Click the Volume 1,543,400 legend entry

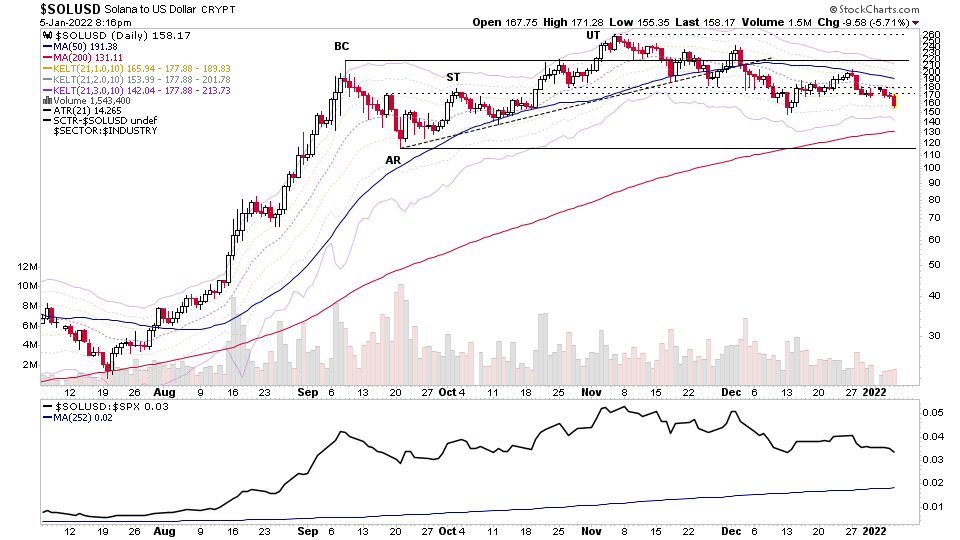coord(92,101)
